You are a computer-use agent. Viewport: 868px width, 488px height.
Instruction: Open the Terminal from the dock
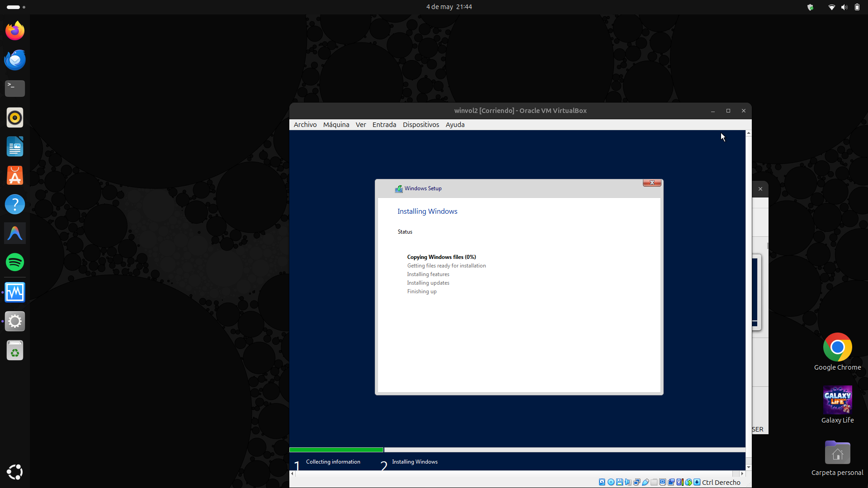click(x=15, y=89)
